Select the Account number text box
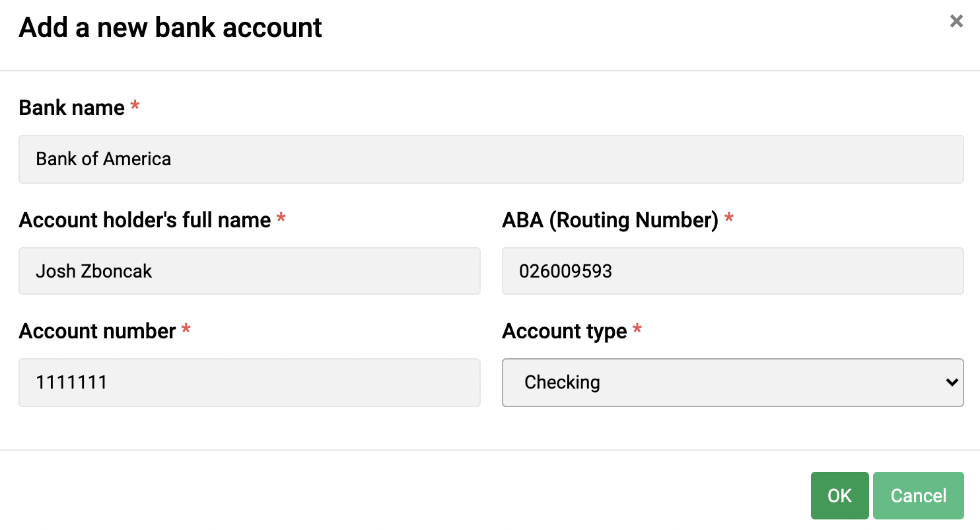 pos(249,383)
